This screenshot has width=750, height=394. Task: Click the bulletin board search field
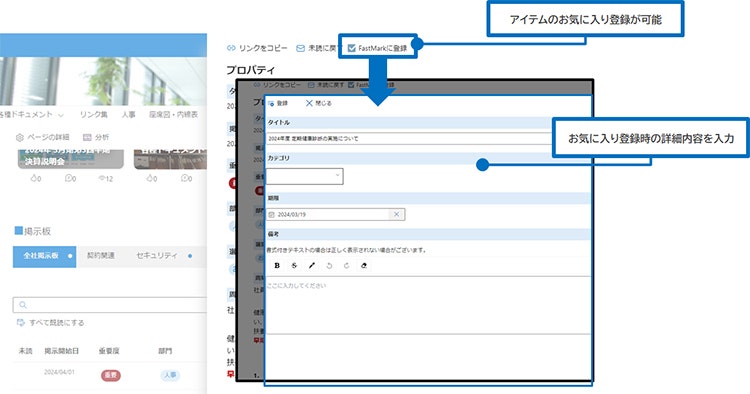110,305
